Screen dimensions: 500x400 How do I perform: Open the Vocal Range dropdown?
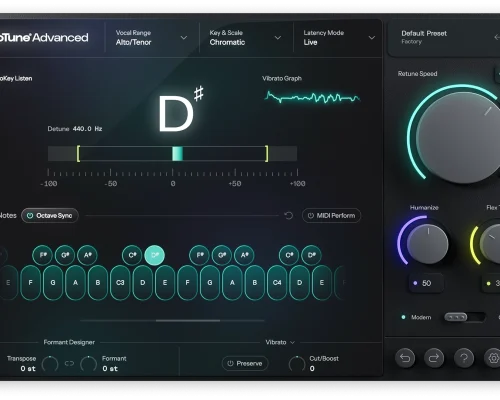pos(152,38)
